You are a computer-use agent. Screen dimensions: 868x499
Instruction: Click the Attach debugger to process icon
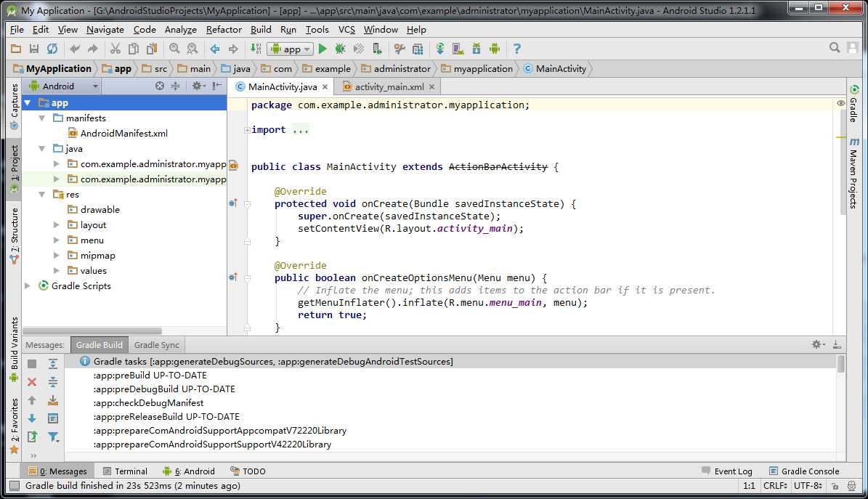tap(377, 49)
